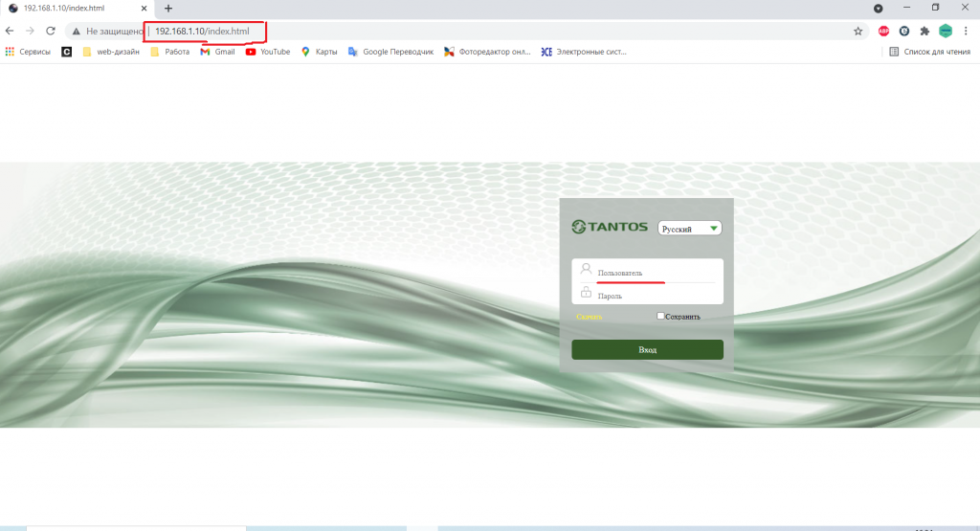Screen dimensions: 980x531
Task: Click the not-secure warning icon
Action: 76,31
